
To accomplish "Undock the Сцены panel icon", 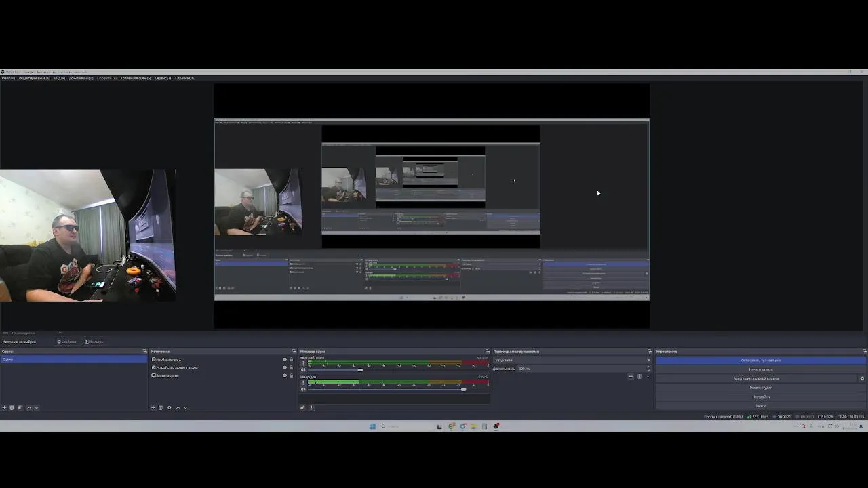I will click(x=144, y=351).
